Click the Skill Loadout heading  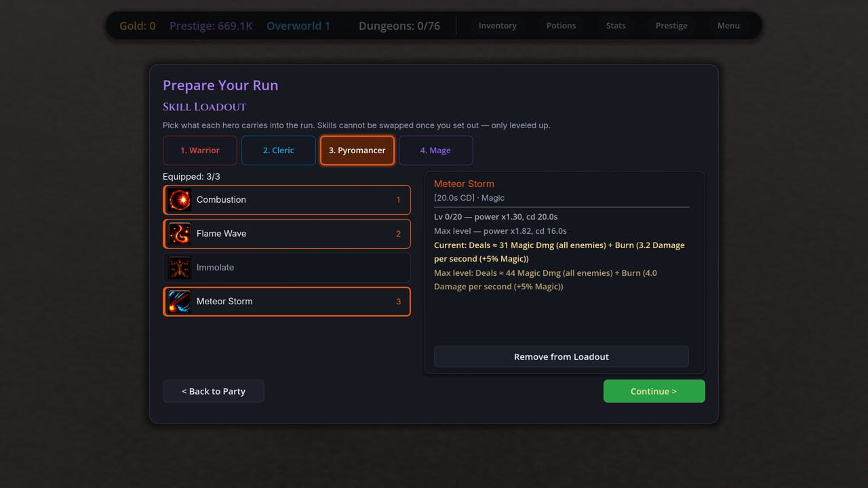[x=204, y=107]
